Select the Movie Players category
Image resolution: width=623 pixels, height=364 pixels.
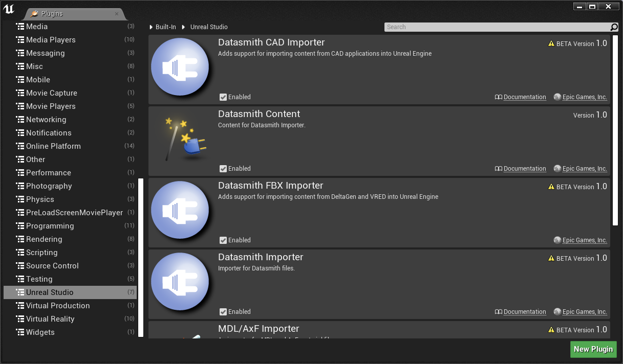(70, 106)
